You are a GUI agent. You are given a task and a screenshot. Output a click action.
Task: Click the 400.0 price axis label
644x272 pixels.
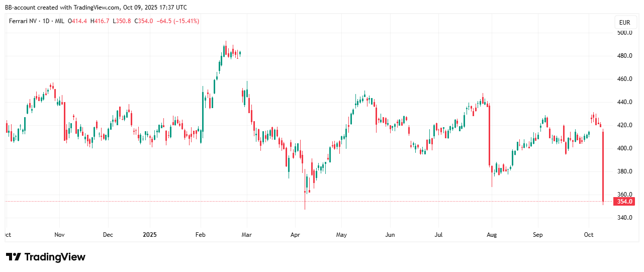pos(624,148)
